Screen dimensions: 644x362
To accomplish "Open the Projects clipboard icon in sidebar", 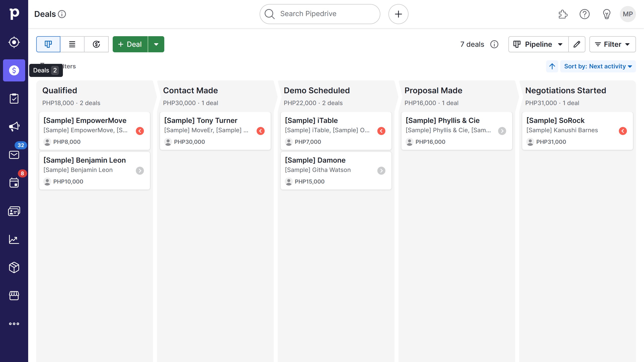I will (14, 99).
